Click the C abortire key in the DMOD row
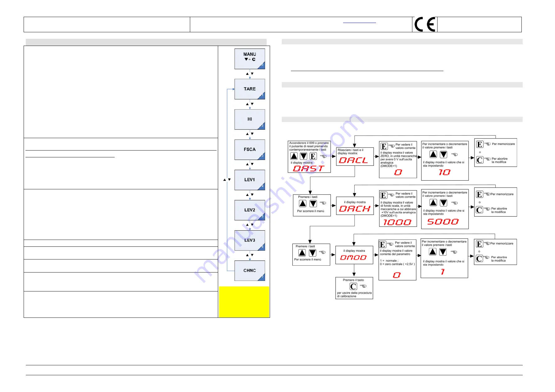Viewport: 555px width, 392px height. click(479, 259)
